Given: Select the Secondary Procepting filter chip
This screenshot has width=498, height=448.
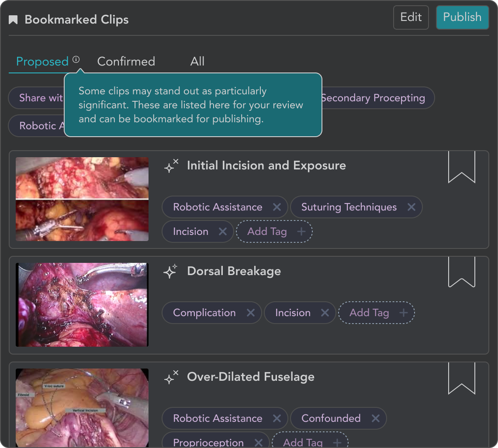Looking at the screenshot, I should click(x=378, y=98).
